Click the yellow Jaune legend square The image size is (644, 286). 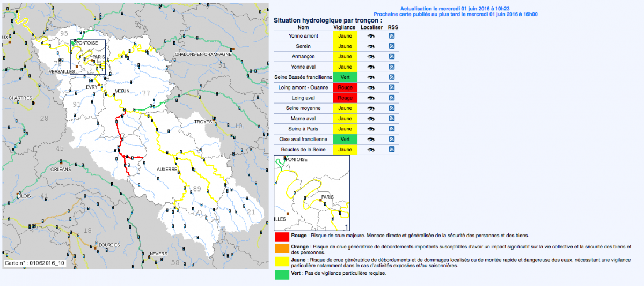pos(282,262)
